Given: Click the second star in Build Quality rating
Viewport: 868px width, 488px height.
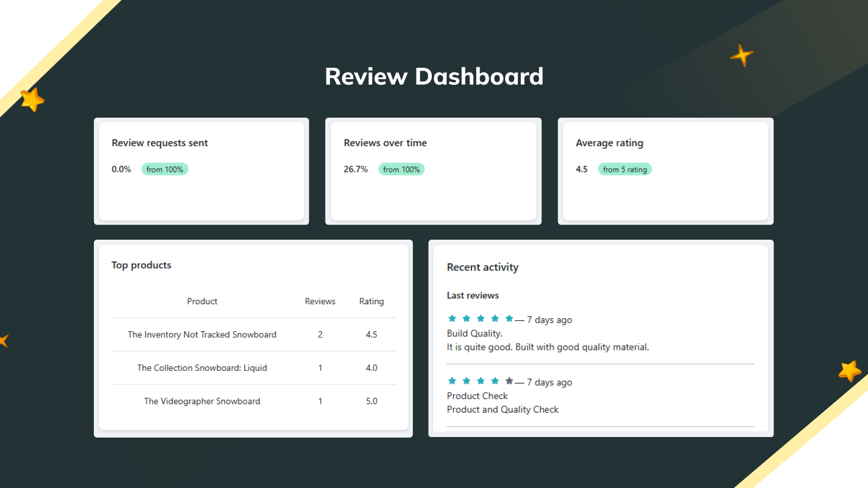Looking at the screenshot, I should click(467, 318).
